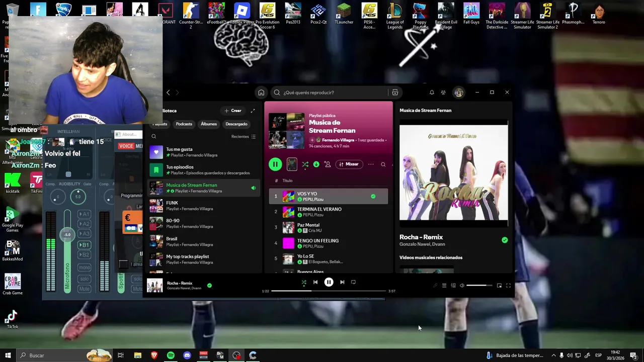Toggle playlist download green arrow
The height and width of the screenshot is (362, 644).
[316, 164]
